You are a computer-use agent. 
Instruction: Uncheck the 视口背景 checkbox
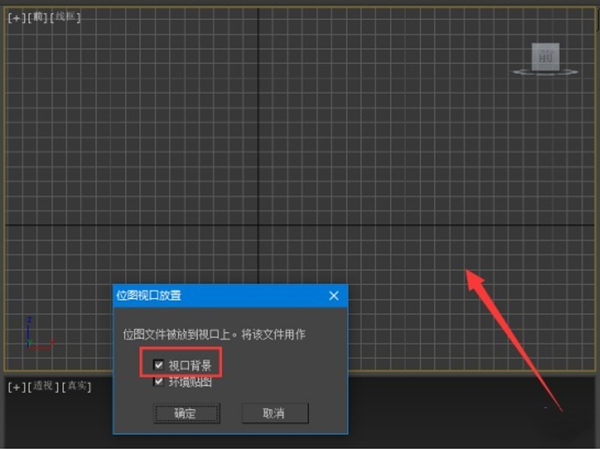coord(159,365)
